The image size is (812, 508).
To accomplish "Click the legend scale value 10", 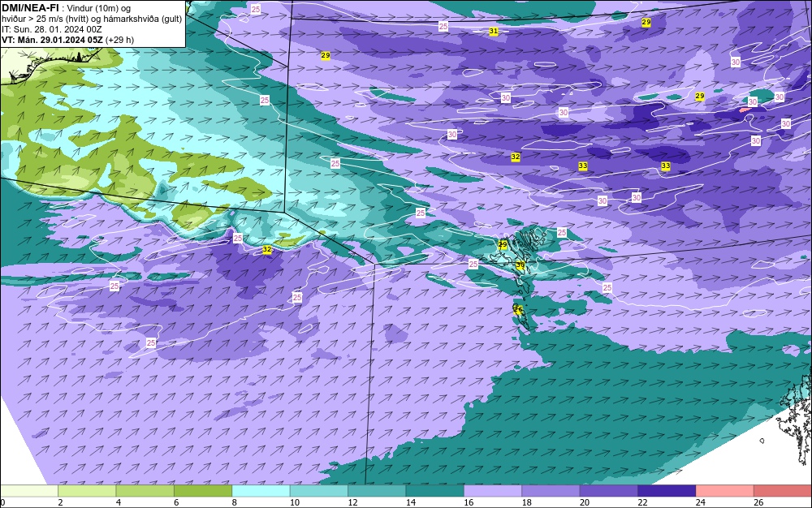I will click(x=295, y=502).
